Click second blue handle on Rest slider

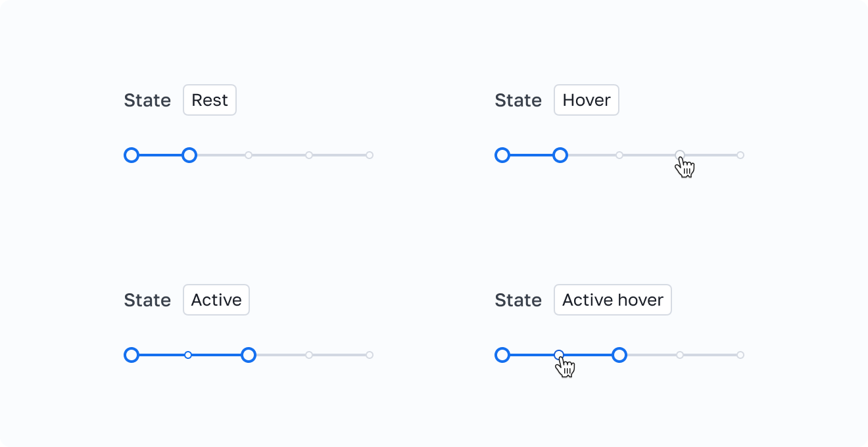click(x=189, y=155)
